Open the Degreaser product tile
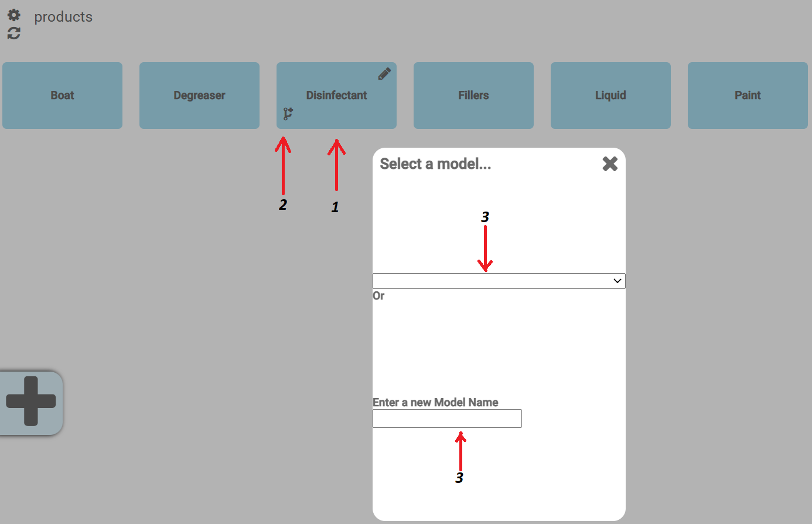 click(199, 96)
